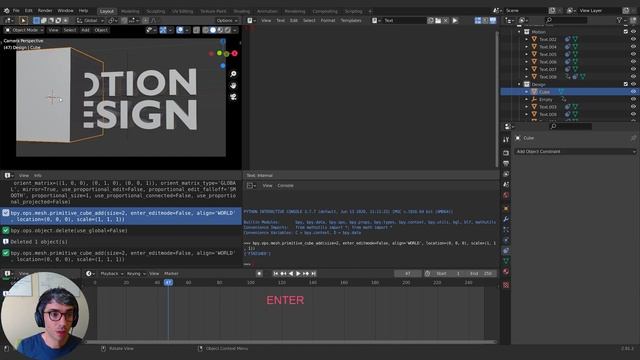Viewport: 640px width, 360px height.
Task: Click the outliner search field
Action: point(567,20)
